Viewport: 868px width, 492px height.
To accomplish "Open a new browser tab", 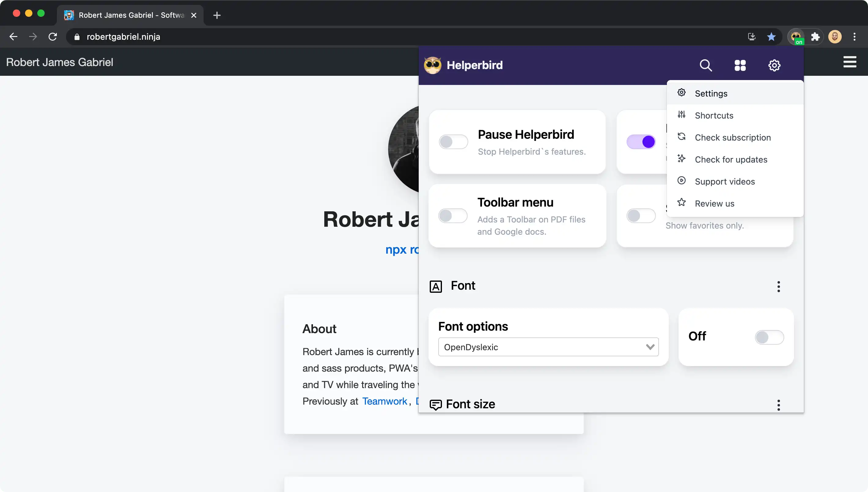I will click(x=217, y=15).
